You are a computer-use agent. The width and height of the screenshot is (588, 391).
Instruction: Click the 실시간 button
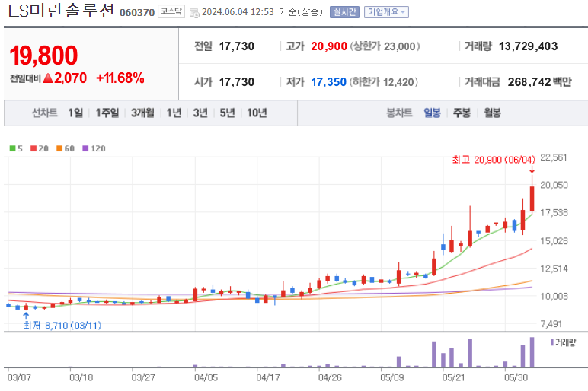(x=344, y=12)
